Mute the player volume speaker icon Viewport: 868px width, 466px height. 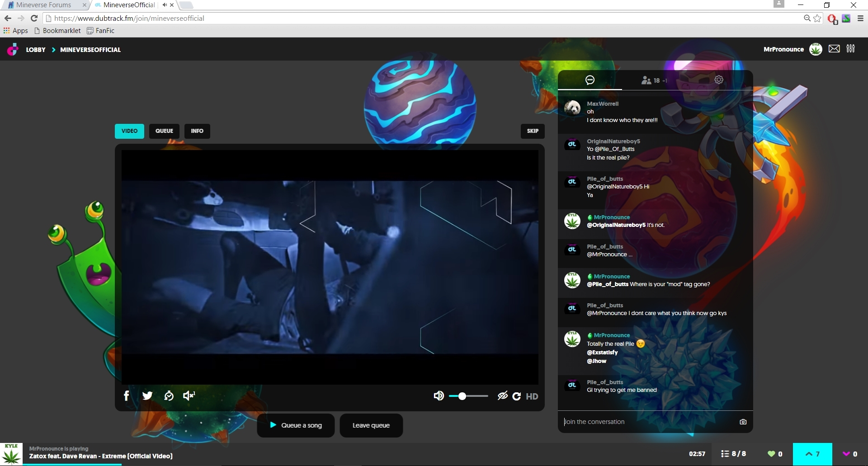[x=439, y=396]
